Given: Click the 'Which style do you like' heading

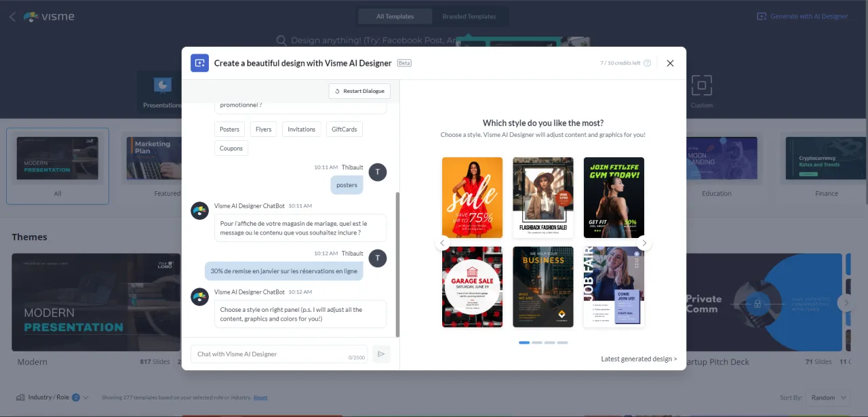Looking at the screenshot, I should (x=543, y=123).
